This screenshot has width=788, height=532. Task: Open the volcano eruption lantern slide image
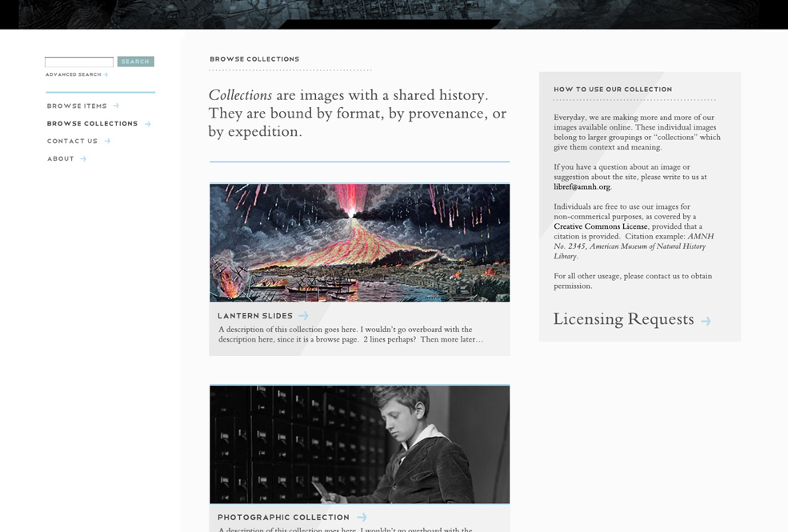(360, 242)
